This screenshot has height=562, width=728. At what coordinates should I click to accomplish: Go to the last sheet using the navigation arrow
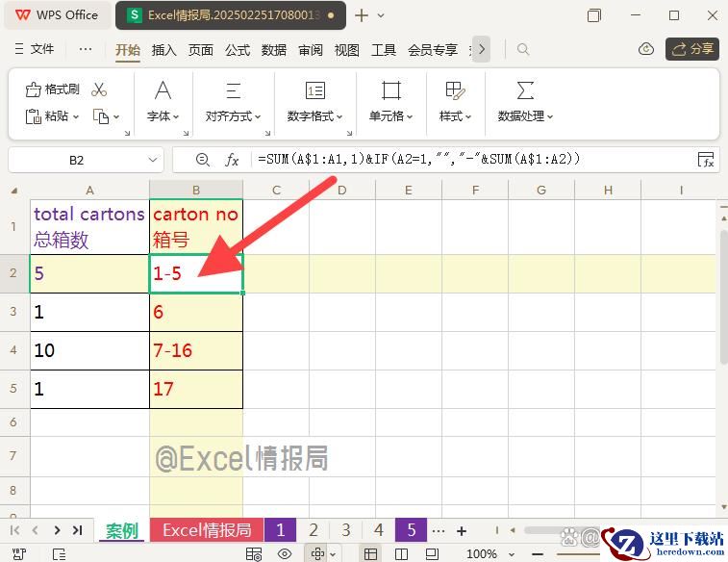(78, 530)
